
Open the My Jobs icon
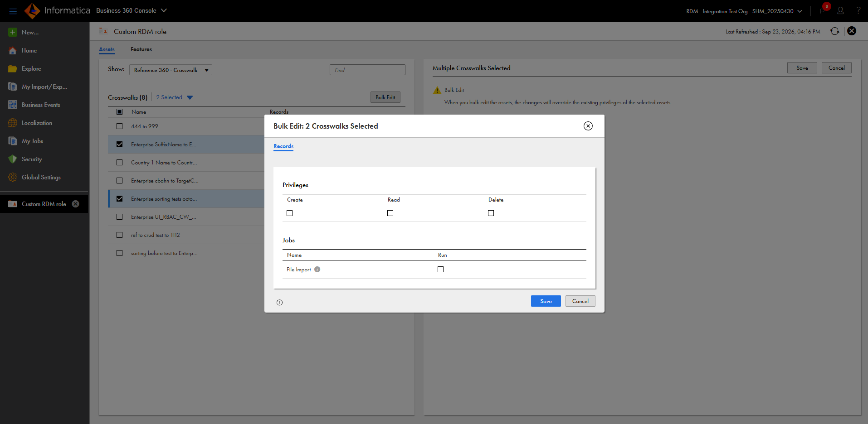click(13, 141)
